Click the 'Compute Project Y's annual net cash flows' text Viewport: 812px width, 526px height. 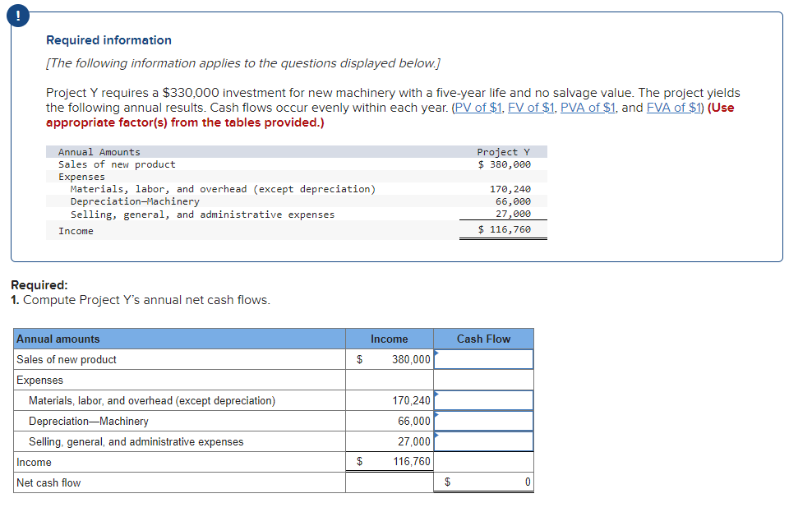tap(146, 300)
